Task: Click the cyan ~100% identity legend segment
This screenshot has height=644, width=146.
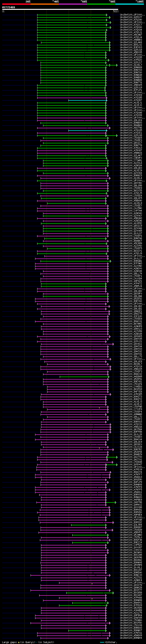Action: point(130,4)
